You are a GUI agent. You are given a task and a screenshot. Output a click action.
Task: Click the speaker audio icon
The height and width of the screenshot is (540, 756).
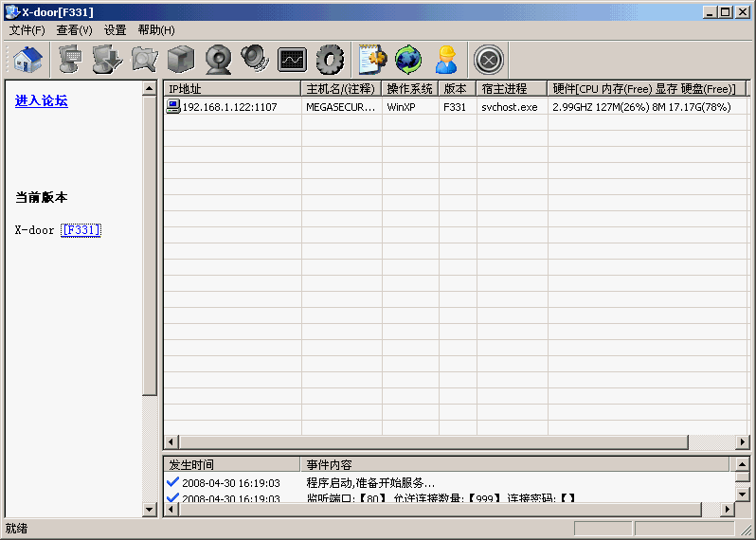tap(255, 60)
